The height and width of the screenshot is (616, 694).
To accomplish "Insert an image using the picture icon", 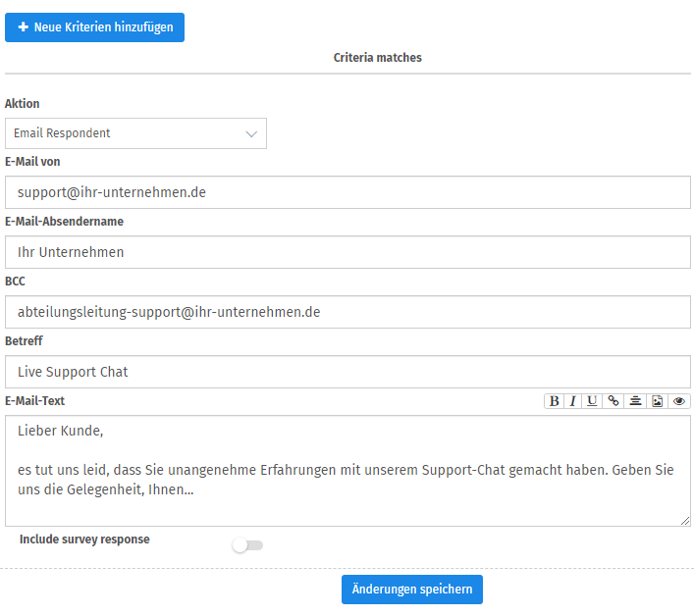I will tap(658, 401).
